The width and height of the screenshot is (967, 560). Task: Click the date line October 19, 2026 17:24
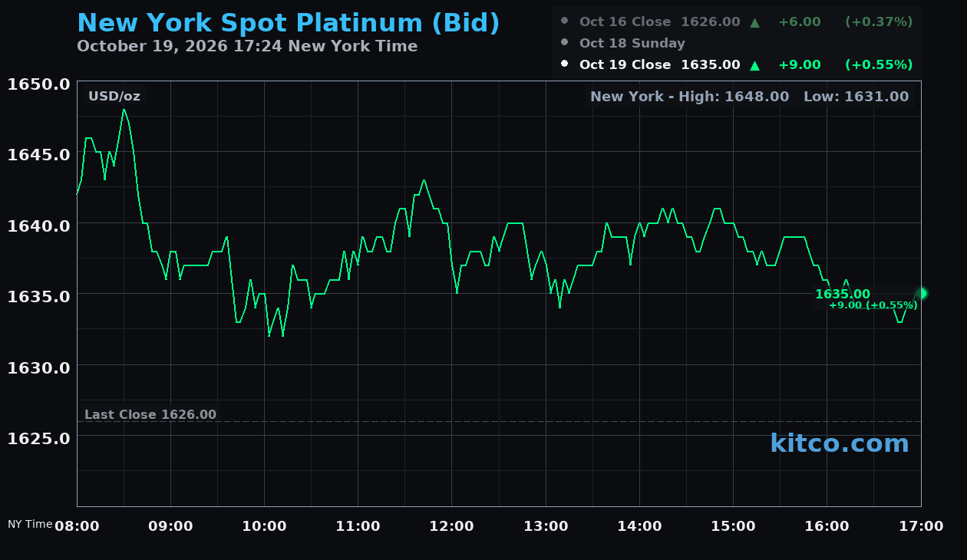point(247,46)
